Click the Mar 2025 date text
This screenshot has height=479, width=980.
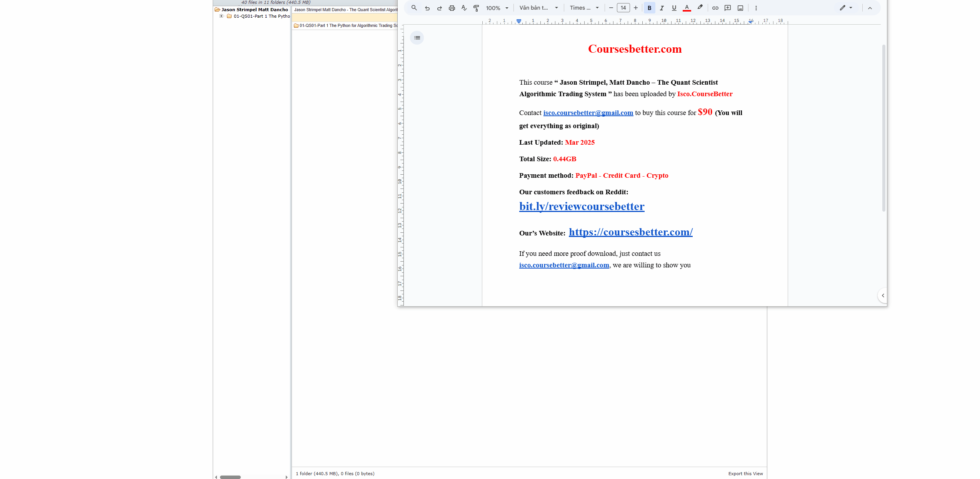pos(580,142)
